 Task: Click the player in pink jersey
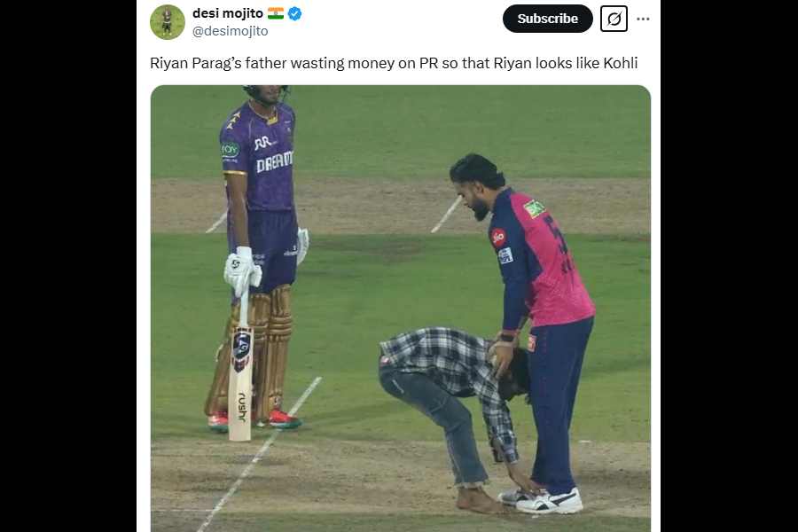pos(529,325)
